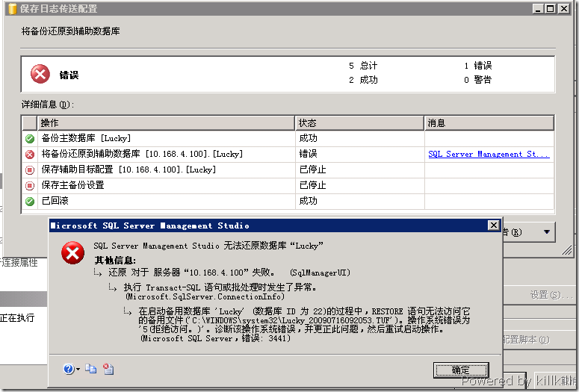Click the red error summary icon beside 错误
579x392 pixels.
pyautogui.click(x=40, y=74)
